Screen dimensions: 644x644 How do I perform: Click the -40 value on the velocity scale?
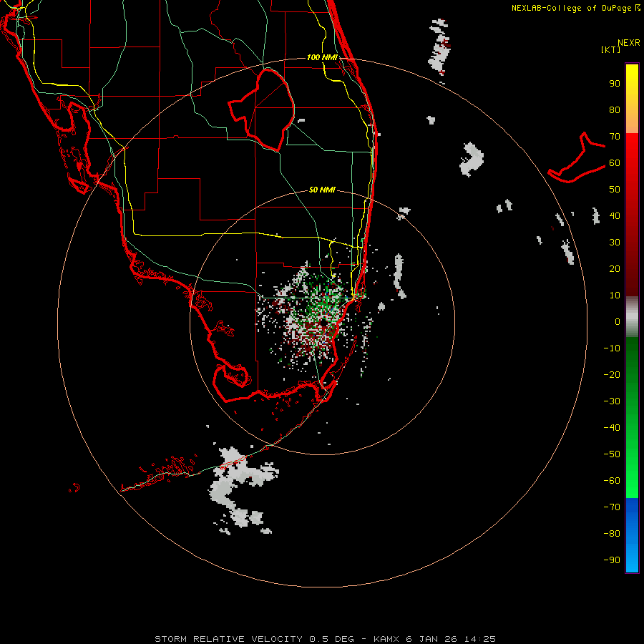(612, 428)
